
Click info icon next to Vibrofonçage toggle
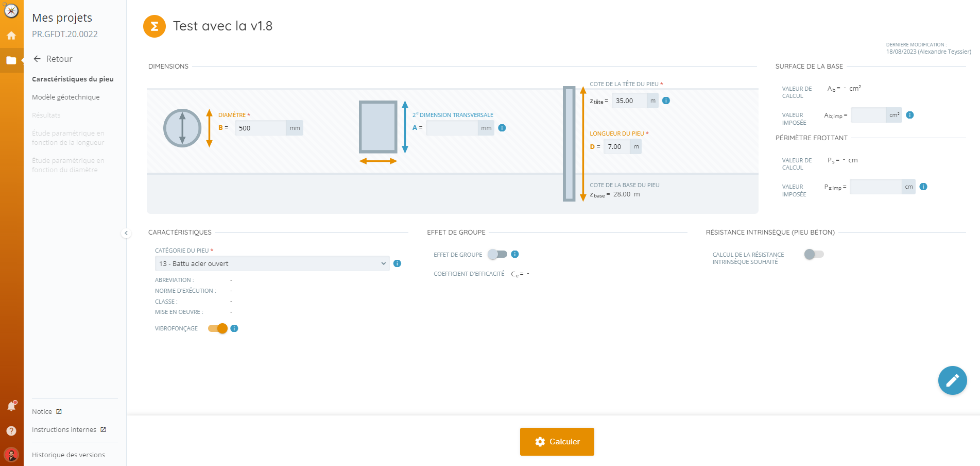(x=234, y=328)
